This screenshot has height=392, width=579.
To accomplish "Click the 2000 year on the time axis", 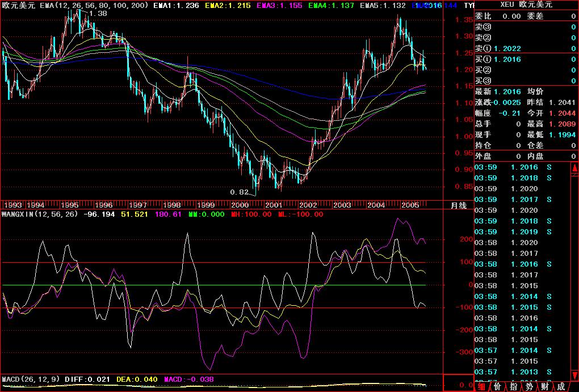I will [x=240, y=205].
